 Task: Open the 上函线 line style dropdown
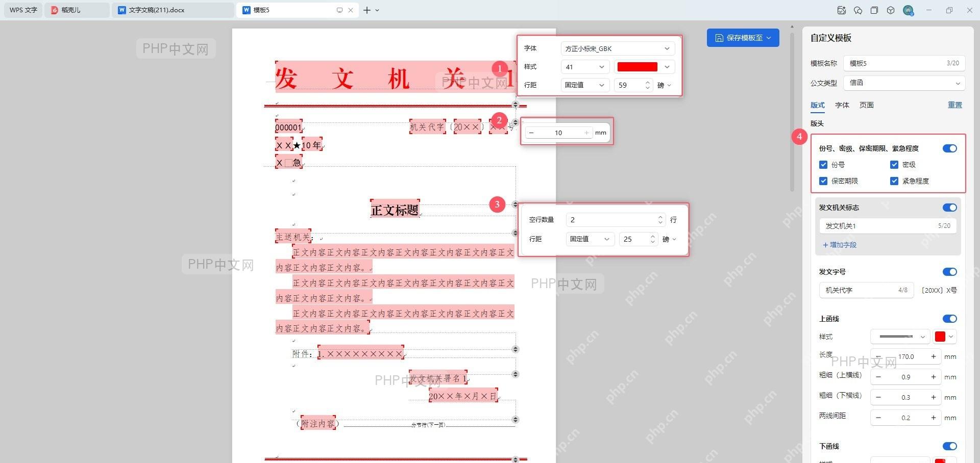[x=899, y=337]
